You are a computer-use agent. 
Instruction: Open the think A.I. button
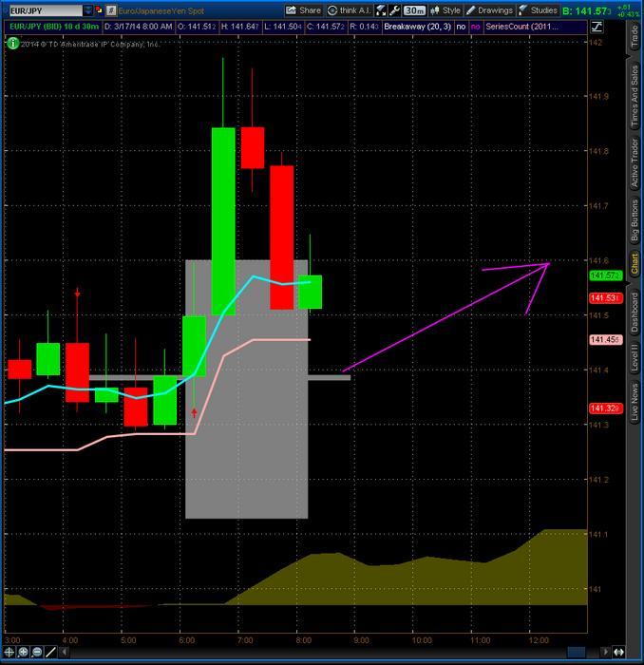350,10
